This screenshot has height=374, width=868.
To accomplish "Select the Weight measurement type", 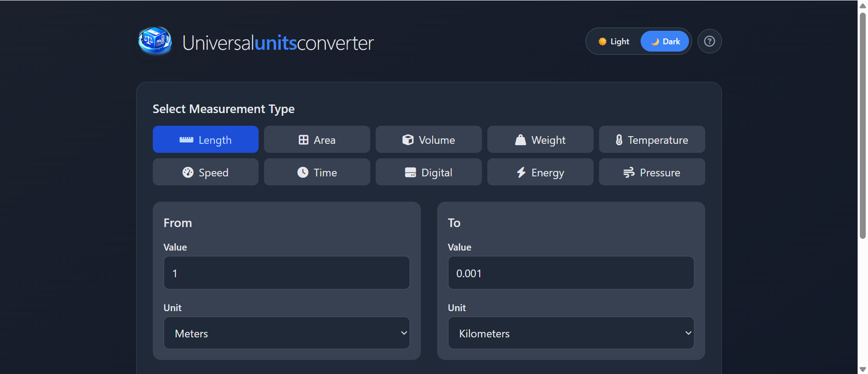I will 540,140.
